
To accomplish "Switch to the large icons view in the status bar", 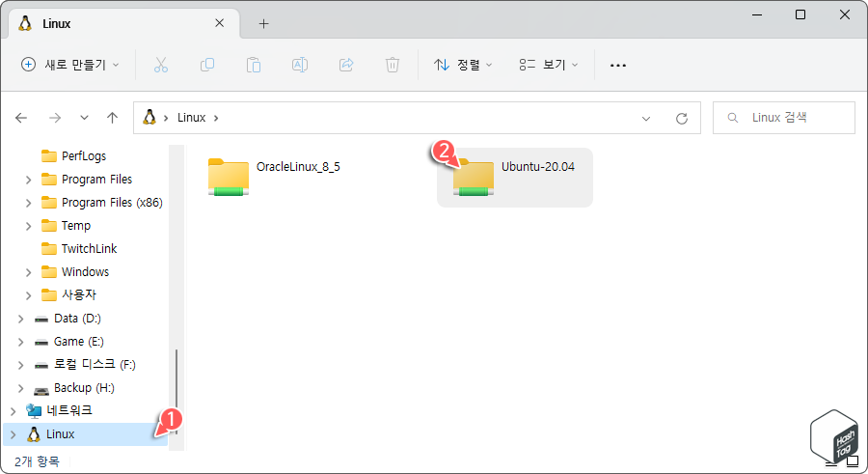I will 853,461.
